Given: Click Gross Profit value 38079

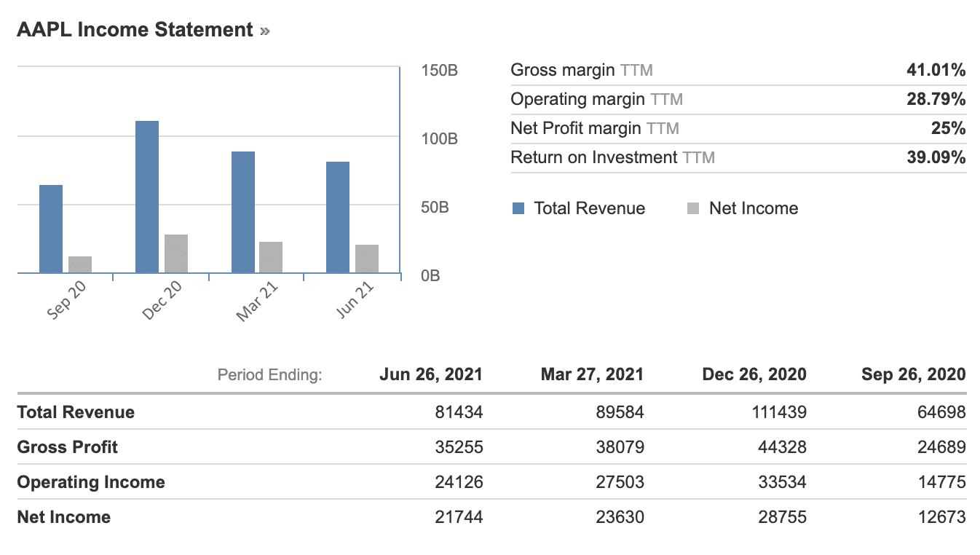Looking at the screenshot, I should [x=621, y=447].
